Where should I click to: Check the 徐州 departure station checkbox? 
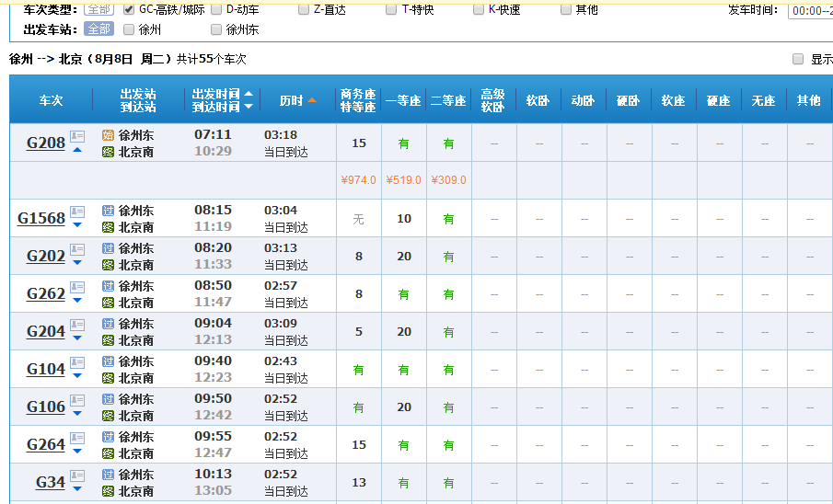coord(129,29)
